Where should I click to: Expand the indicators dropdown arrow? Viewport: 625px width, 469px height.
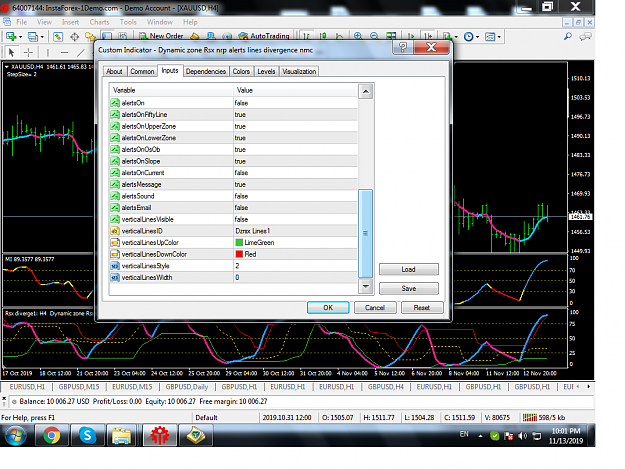click(456, 37)
